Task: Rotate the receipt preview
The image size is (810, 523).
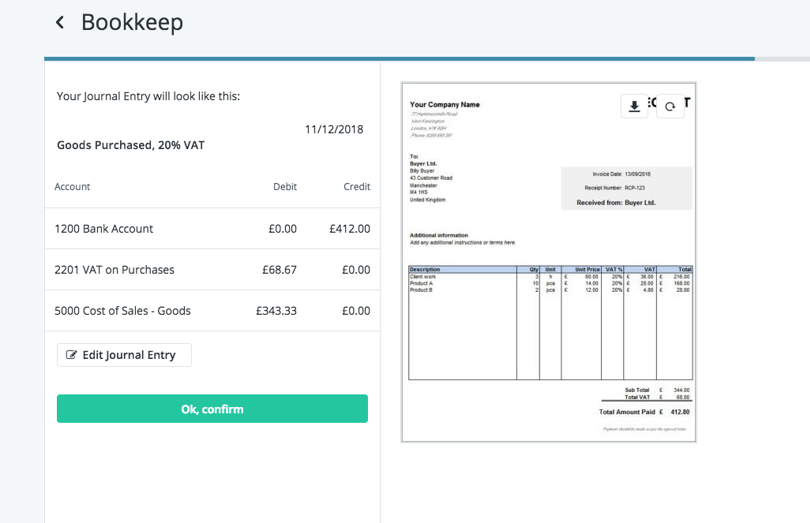Action: pos(670,106)
